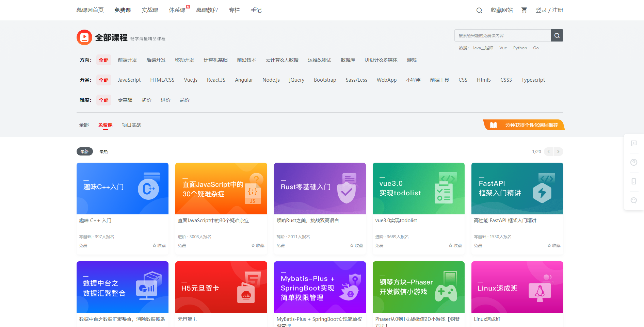Focus the 搜索感兴趣的免费课内容 search field
Screen dimensions: 644x327
click(x=503, y=35)
